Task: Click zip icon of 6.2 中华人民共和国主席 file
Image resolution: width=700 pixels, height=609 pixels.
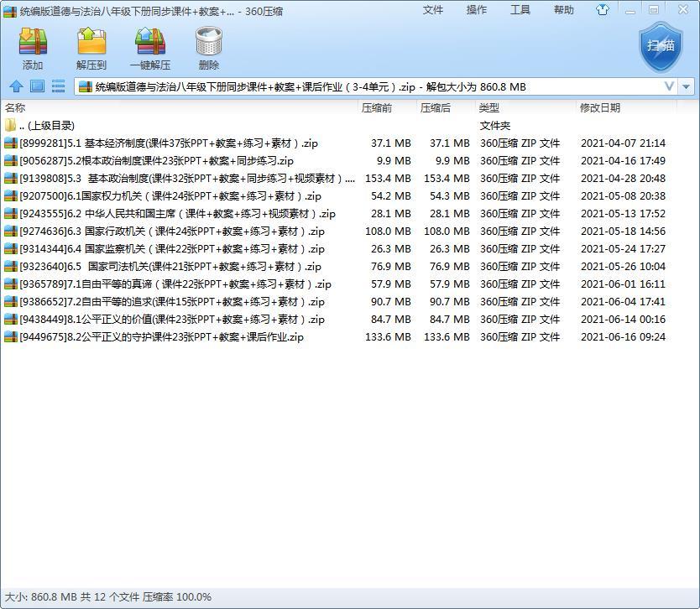Action: pyautogui.click(x=11, y=214)
